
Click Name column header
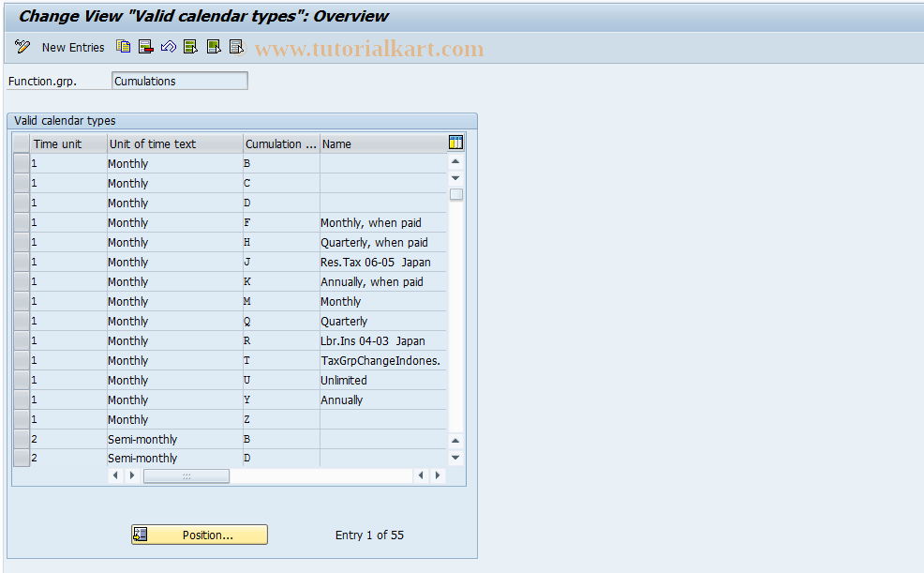click(x=383, y=143)
